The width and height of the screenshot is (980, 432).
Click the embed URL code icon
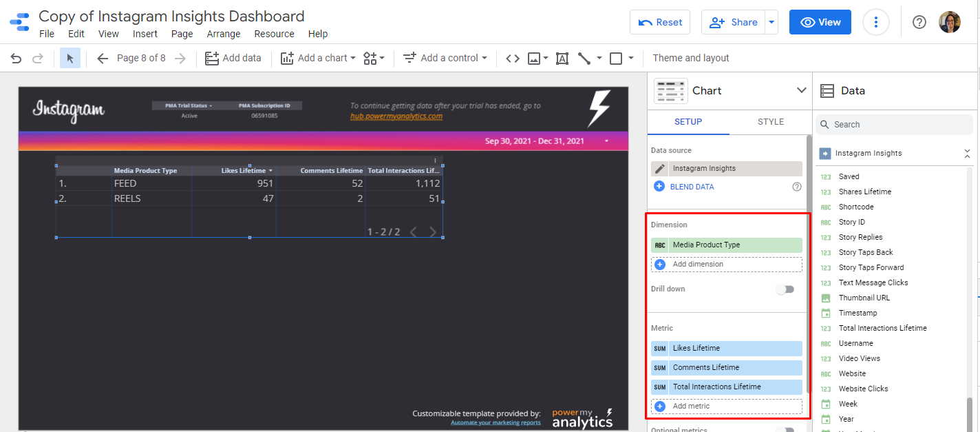click(x=512, y=59)
